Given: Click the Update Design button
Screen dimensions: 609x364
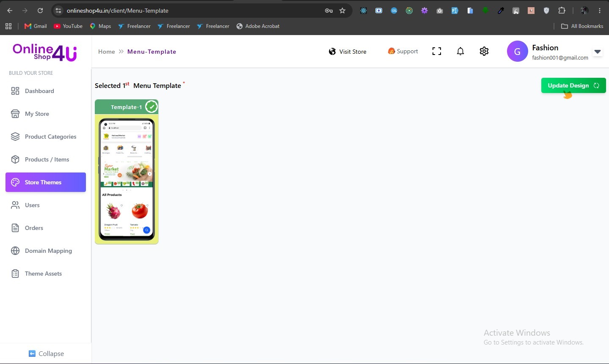Looking at the screenshot, I should (573, 85).
